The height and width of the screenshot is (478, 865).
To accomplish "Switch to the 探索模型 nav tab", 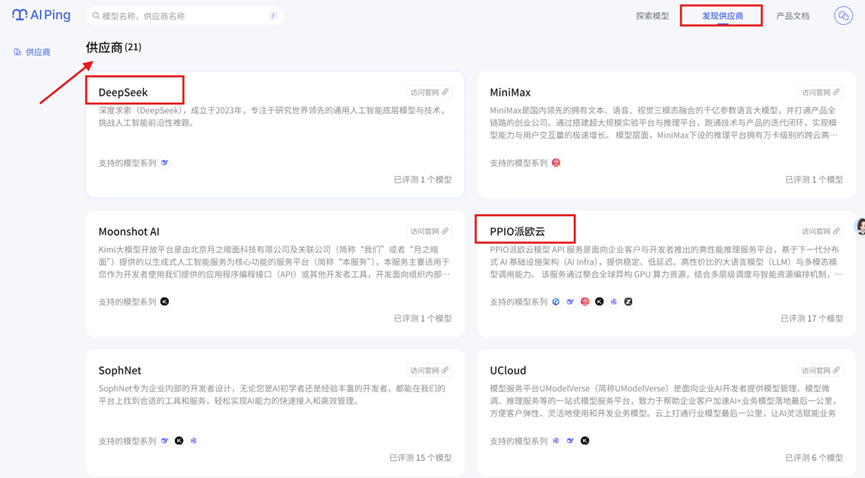I will click(652, 16).
